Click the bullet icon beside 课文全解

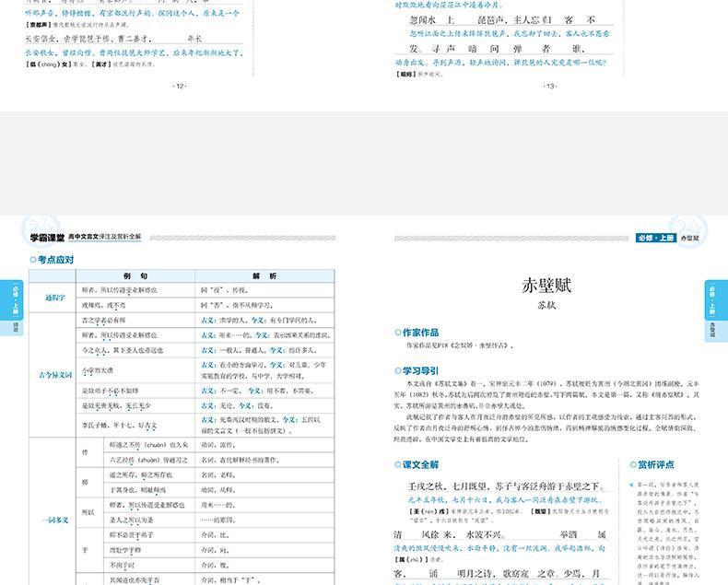(x=396, y=464)
